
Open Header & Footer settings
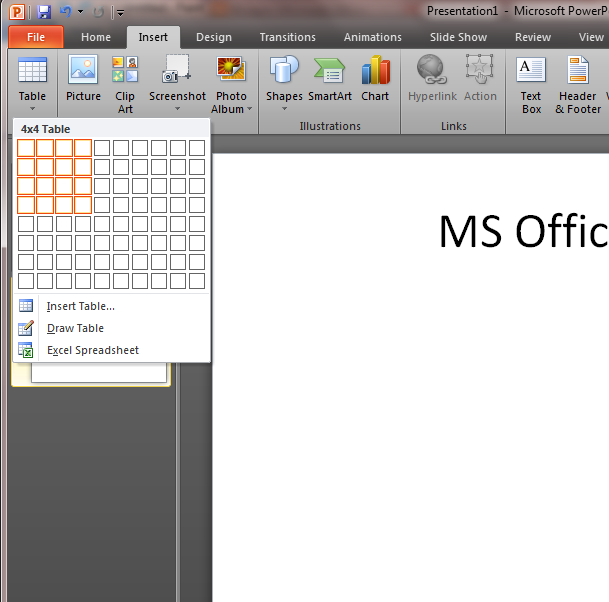tap(578, 84)
